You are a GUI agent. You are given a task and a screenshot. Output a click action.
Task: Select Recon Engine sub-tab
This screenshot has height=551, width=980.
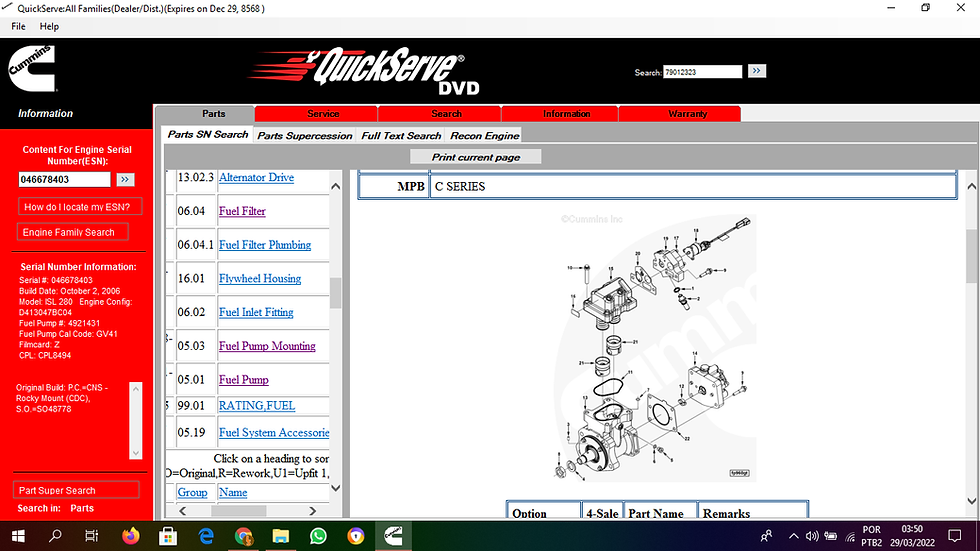[x=484, y=136]
